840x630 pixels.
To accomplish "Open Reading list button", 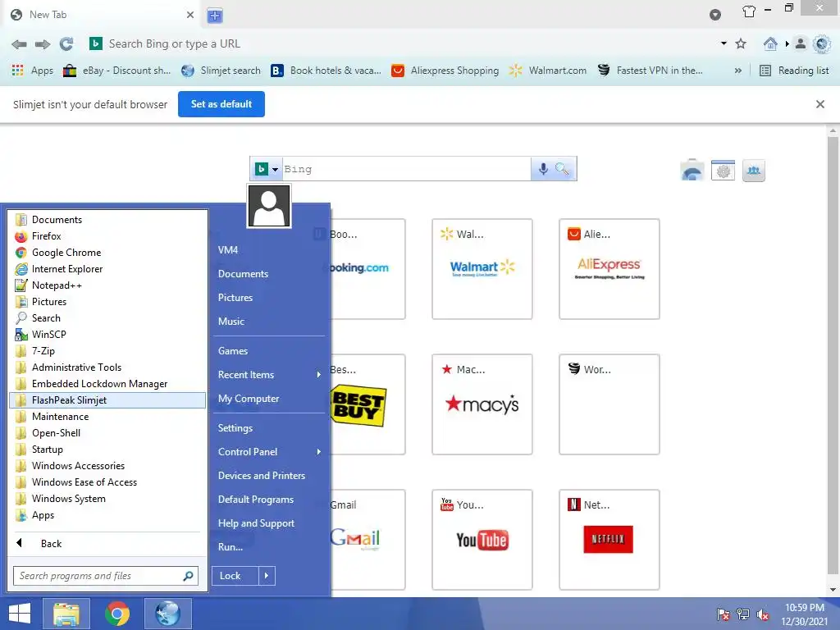I will coord(794,71).
